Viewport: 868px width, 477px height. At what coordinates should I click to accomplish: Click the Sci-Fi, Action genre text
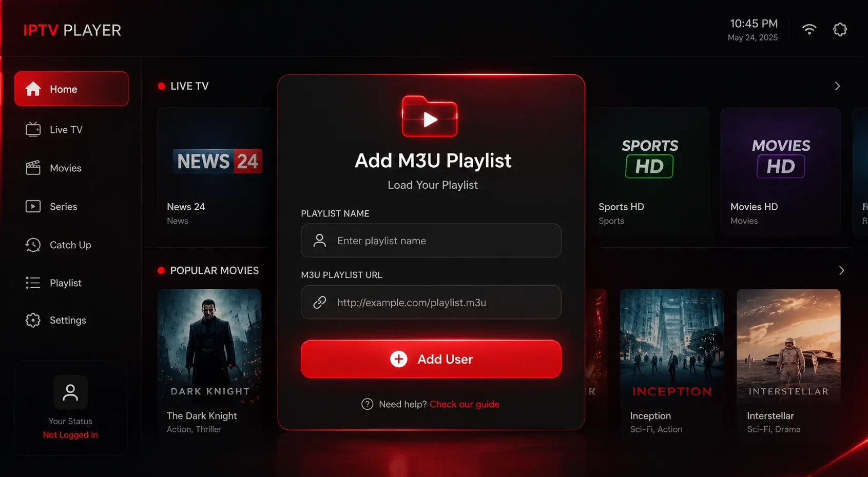(x=656, y=429)
